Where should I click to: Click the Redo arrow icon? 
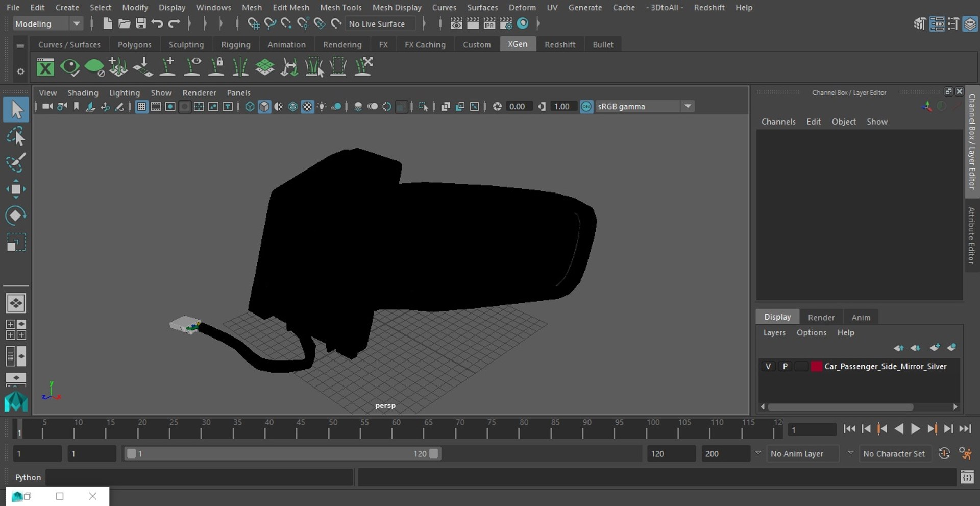[174, 23]
